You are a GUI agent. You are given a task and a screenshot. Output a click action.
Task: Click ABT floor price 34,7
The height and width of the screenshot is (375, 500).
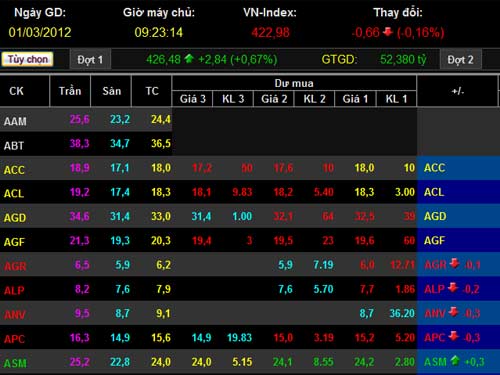[x=120, y=144]
